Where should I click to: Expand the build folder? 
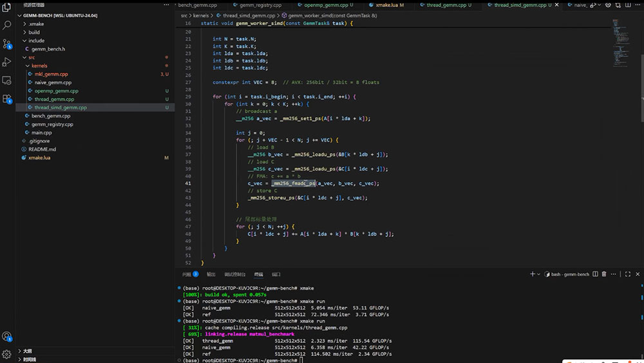click(33, 32)
